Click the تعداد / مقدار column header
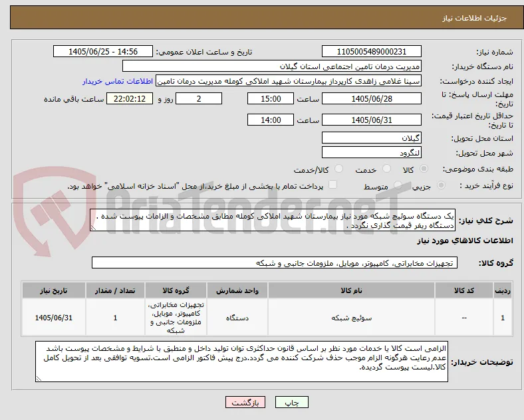The height and width of the screenshot is (420, 524). pos(115,290)
